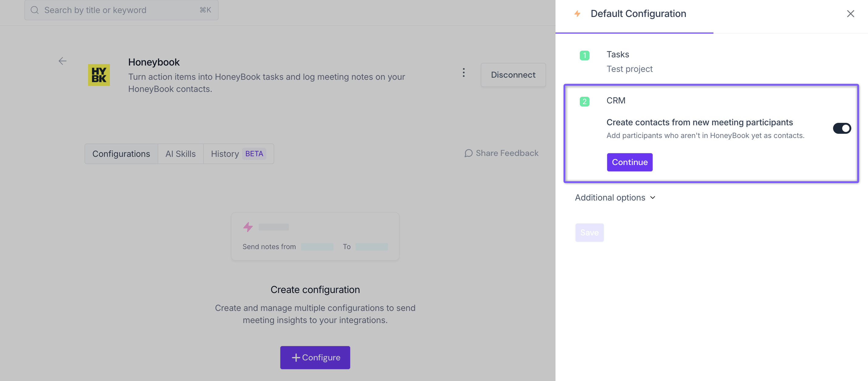The width and height of the screenshot is (868, 381).
Task: Click the Tasks step heading
Action: pyautogui.click(x=618, y=54)
